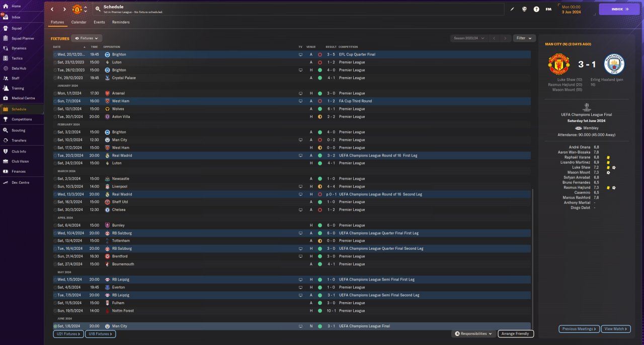
Task: Switch to the Events tab
Action: pos(99,22)
